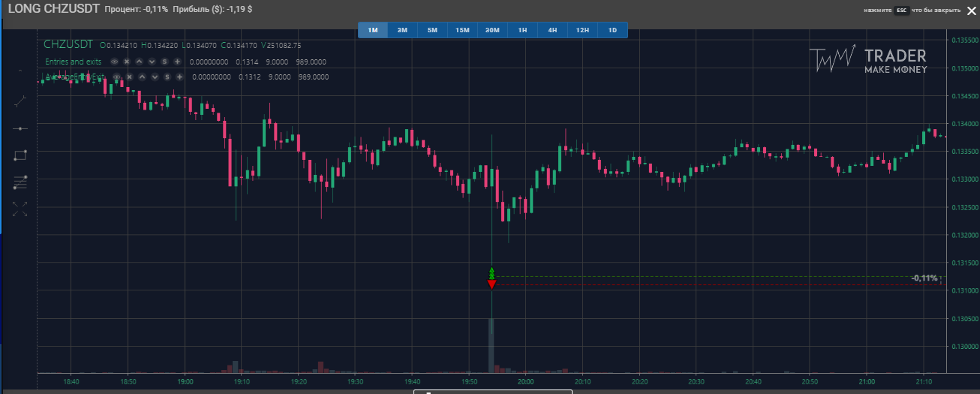The width and height of the screenshot is (980, 394).
Task: Select the 1M timeframe tab
Action: click(372, 30)
